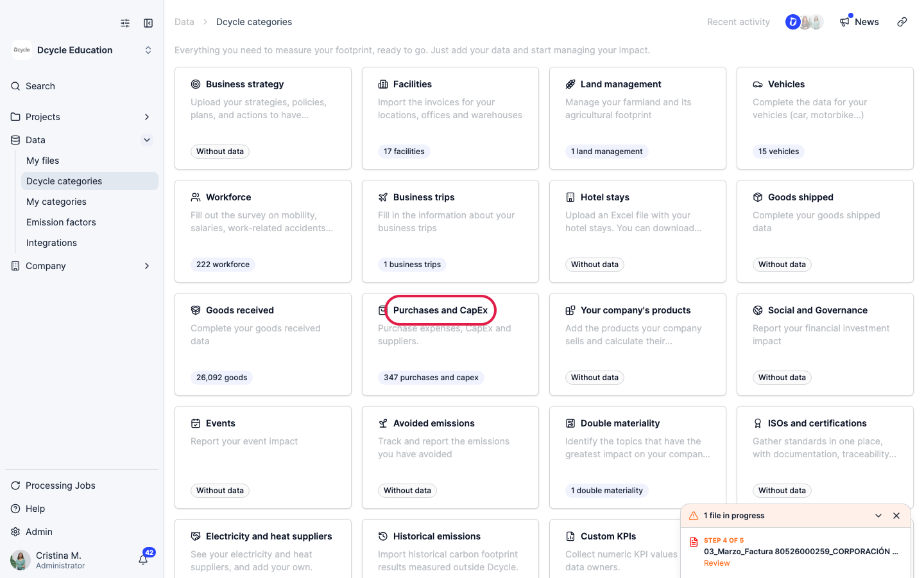Click the Processing Jobs refresh icon
The image size is (924, 578).
coord(15,486)
